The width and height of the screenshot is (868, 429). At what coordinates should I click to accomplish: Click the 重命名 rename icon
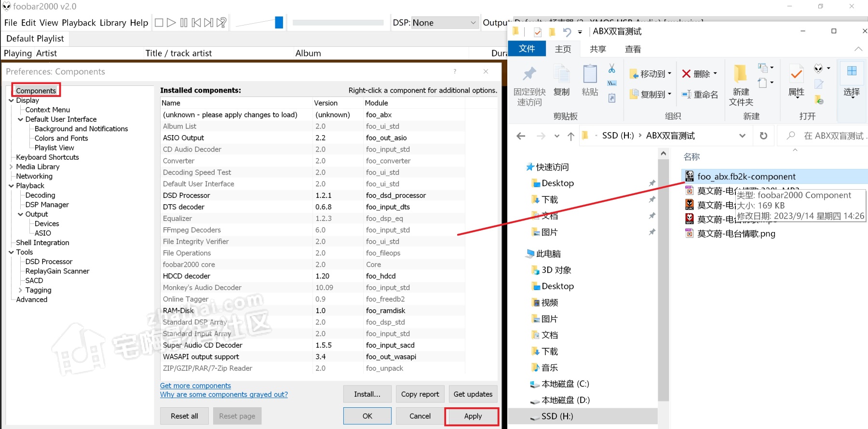686,95
